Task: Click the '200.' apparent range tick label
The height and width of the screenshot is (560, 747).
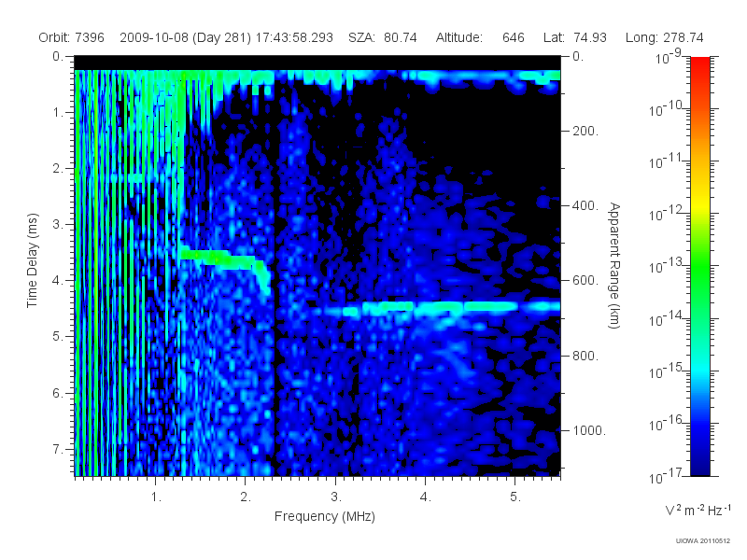Action: tap(585, 131)
